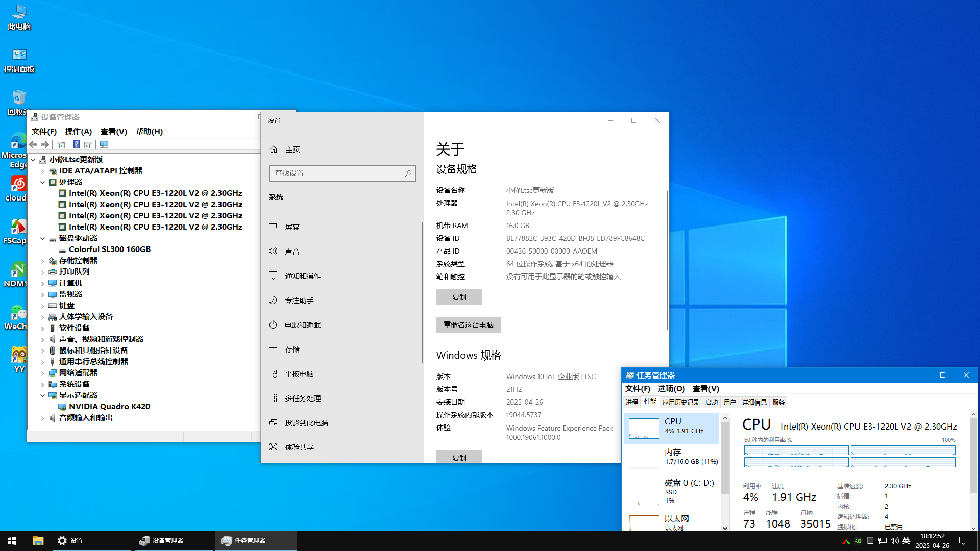Image resolution: width=980 pixels, height=551 pixels.
Task: Select the YY desktop icon
Action: click(19, 360)
